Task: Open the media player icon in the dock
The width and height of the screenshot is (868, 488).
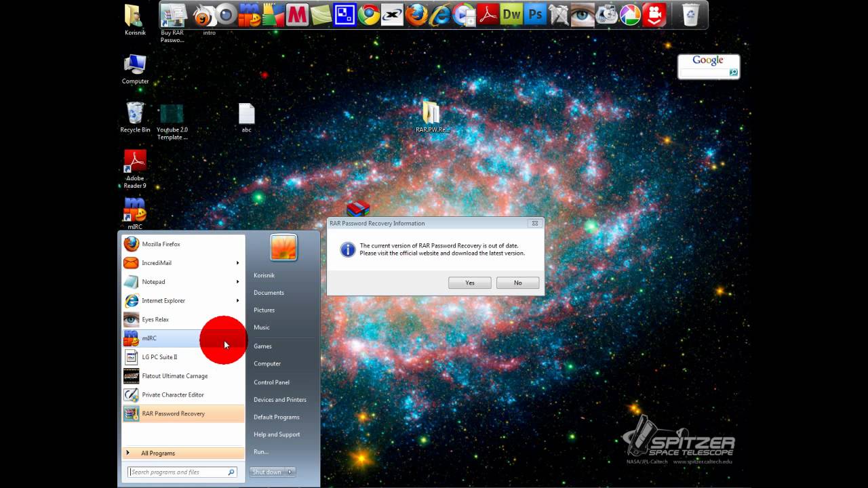Action: click(465, 14)
